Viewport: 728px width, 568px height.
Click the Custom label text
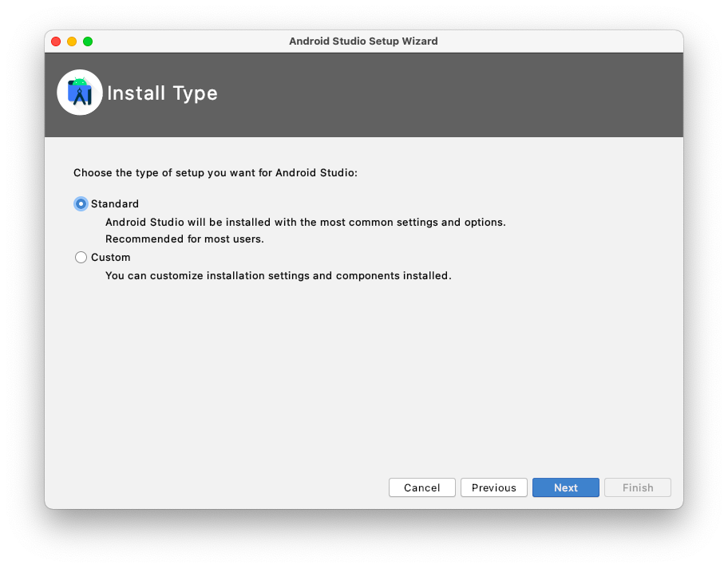coord(110,257)
